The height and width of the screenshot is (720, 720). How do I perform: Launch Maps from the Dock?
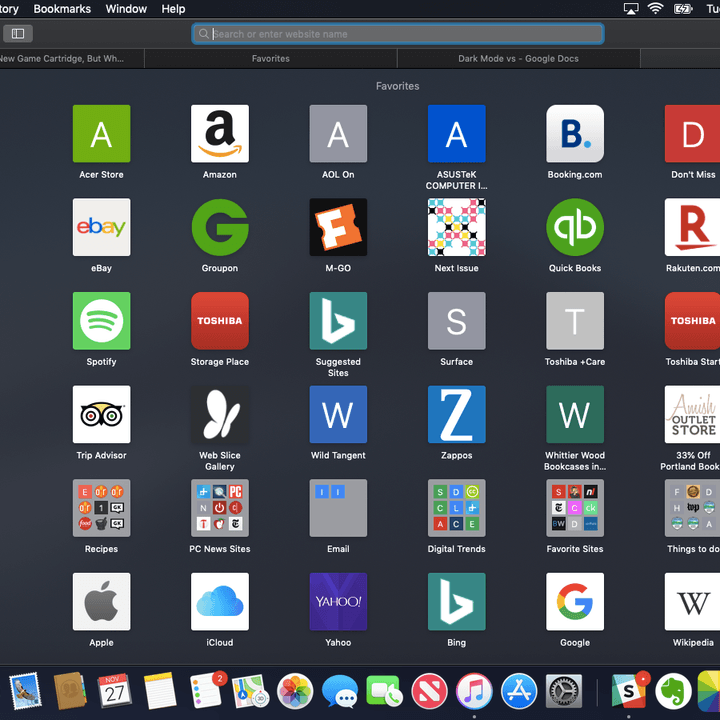click(x=250, y=692)
